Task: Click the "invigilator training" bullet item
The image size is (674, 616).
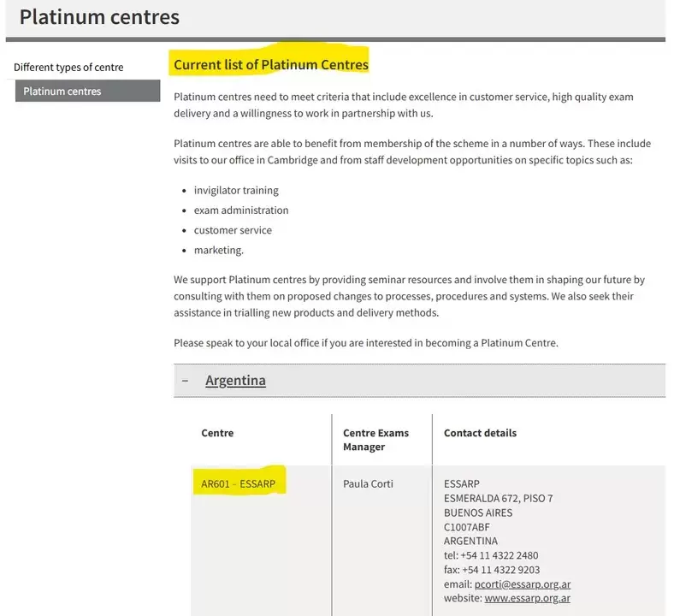Action: (x=236, y=190)
